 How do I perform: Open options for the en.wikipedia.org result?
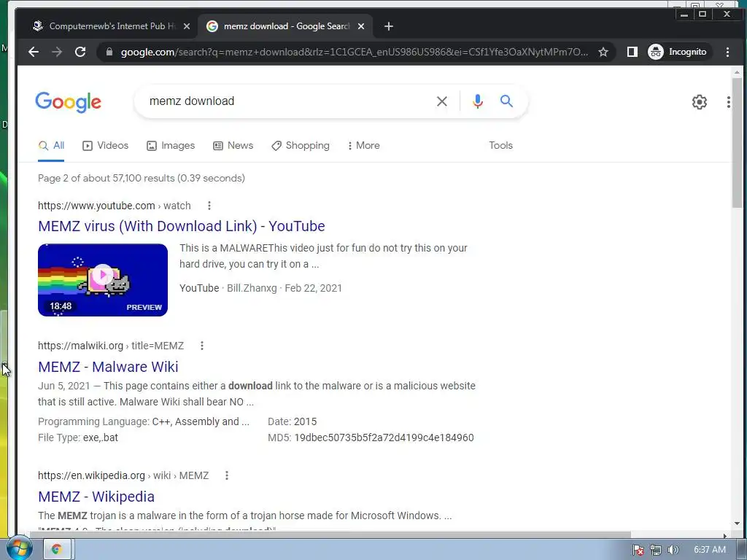tap(227, 475)
